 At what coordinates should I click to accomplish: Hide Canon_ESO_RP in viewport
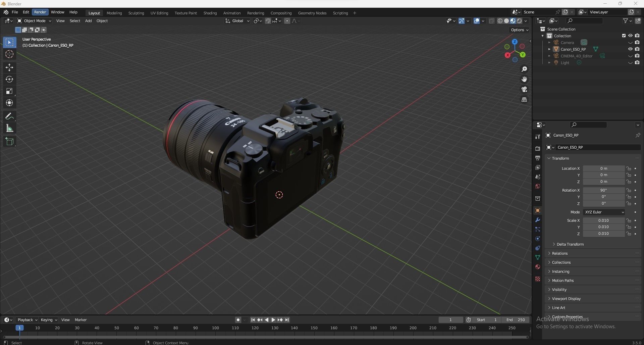click(630, 49)
